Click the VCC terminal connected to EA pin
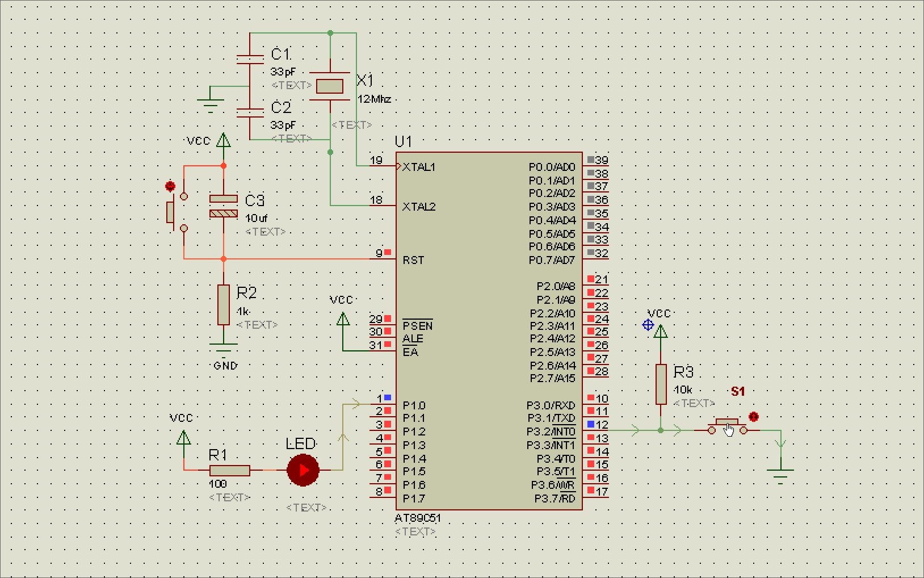The width and height of the screenshot is (924, 578). [x=343, y=320]
